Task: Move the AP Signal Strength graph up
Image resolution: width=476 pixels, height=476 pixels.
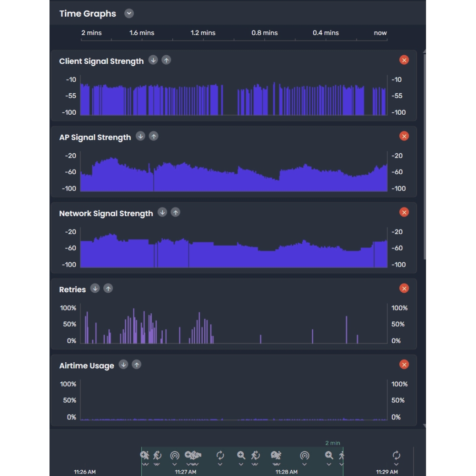Action: coord(153,136)
